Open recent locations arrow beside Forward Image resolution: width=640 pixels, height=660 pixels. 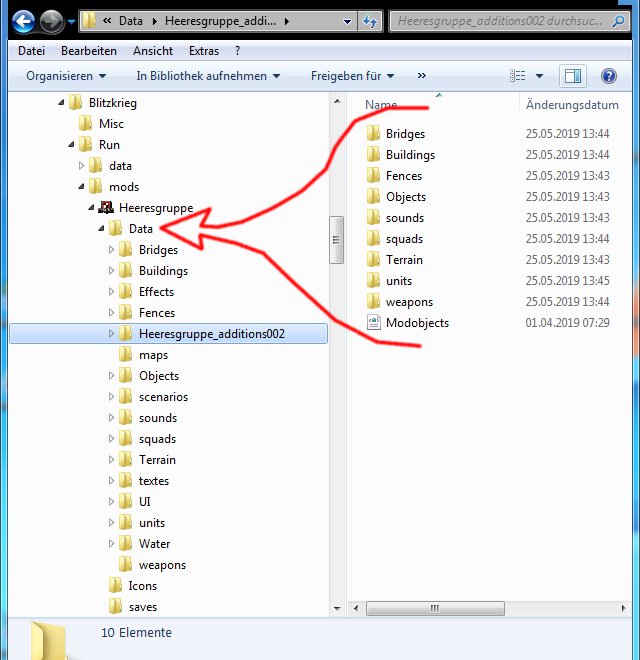pos(71,21)
